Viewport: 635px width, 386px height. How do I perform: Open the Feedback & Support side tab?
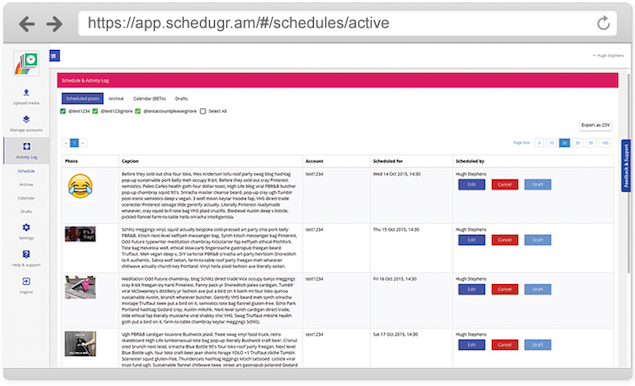pos(626,166)
